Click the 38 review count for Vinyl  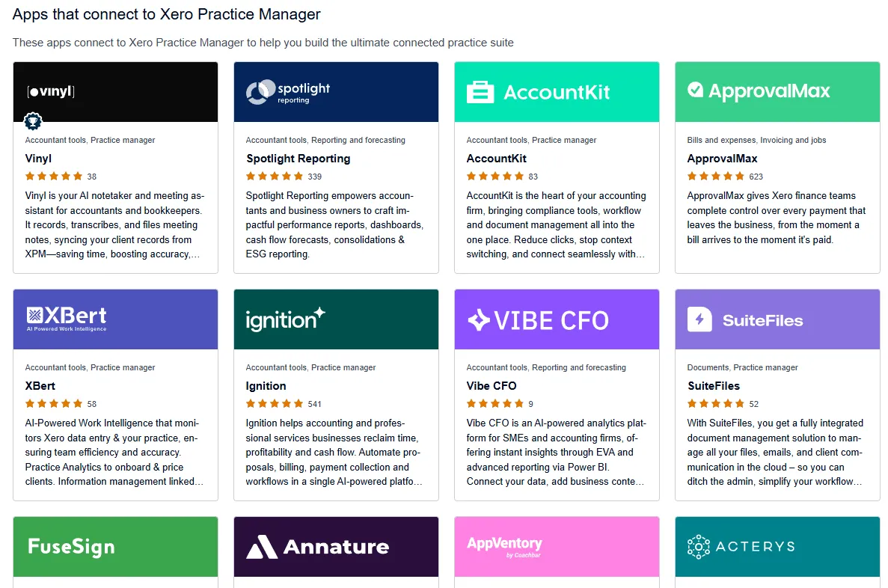pos(92,177)
